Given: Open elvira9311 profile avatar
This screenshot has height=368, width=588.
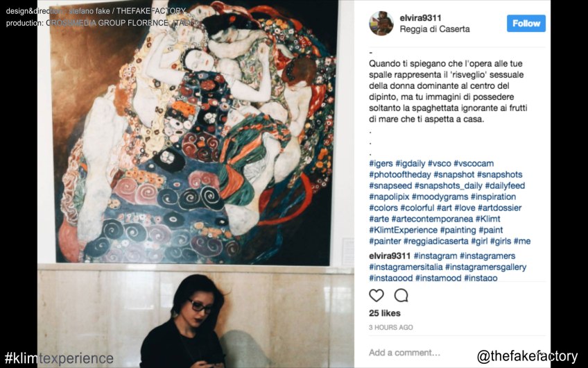Looking at the screenshot, I should tap(381, 24).
